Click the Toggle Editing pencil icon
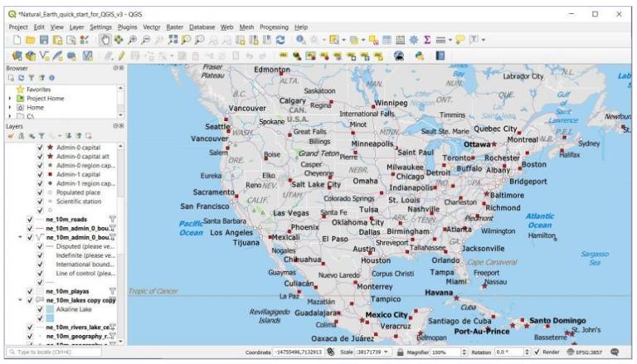This screenshot has height=364, width=637. 121,56
